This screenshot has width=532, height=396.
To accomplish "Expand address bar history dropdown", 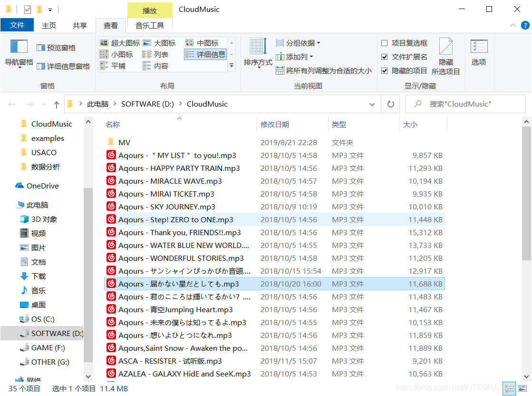I will click(372, 104).
